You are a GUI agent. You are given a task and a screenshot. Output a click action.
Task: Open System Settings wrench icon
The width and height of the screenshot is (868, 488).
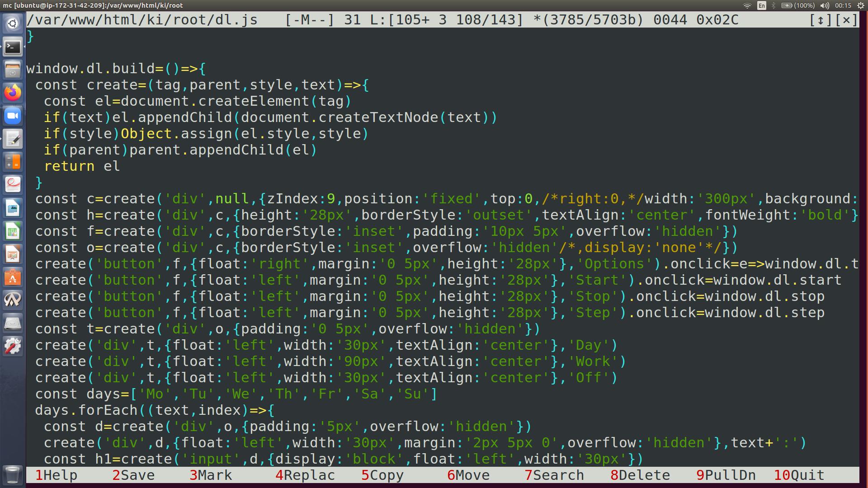click(x=13, y=347)
